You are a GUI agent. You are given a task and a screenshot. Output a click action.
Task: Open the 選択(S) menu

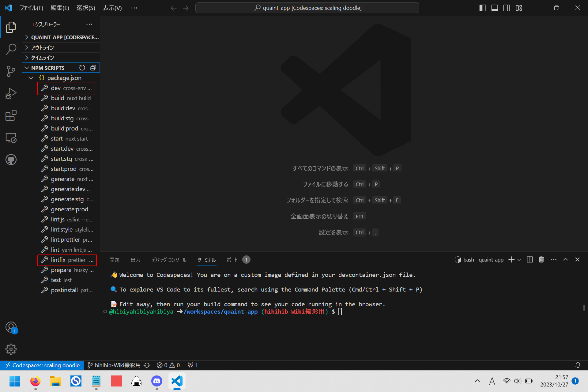[86, 8]
